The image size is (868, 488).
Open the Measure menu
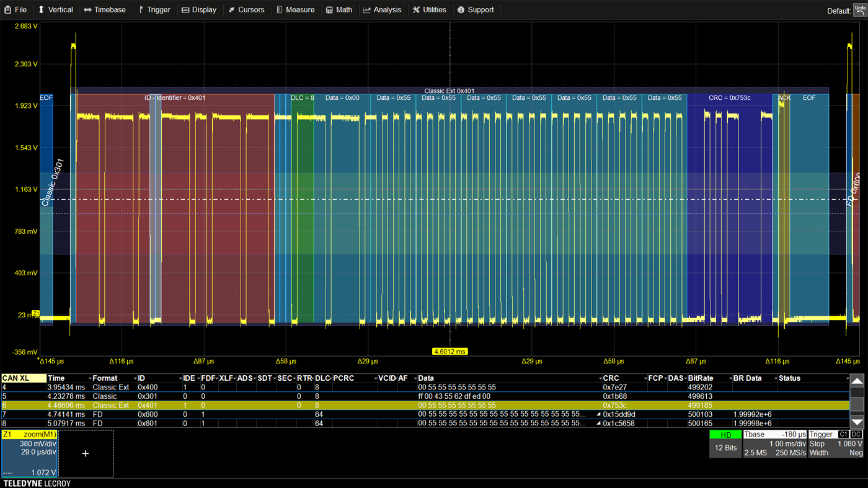(x=295, y=10)
